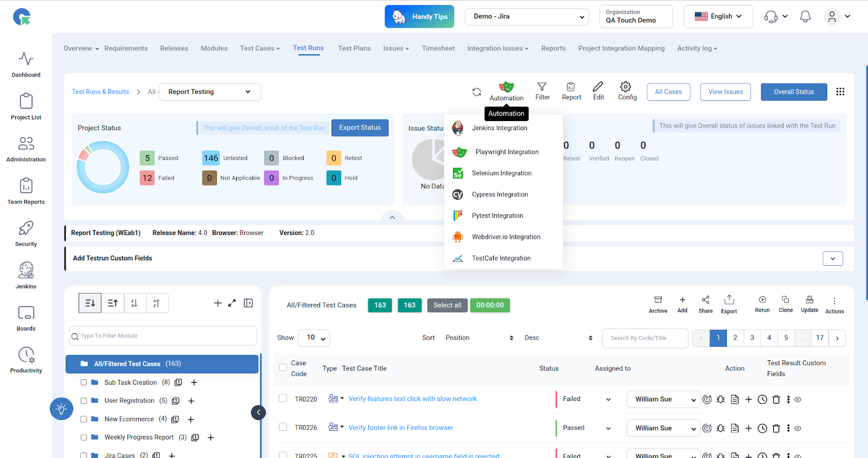This screenshot has height=458, width=868.
Task: Click the Share icon
Action: (x=705, y=304)
